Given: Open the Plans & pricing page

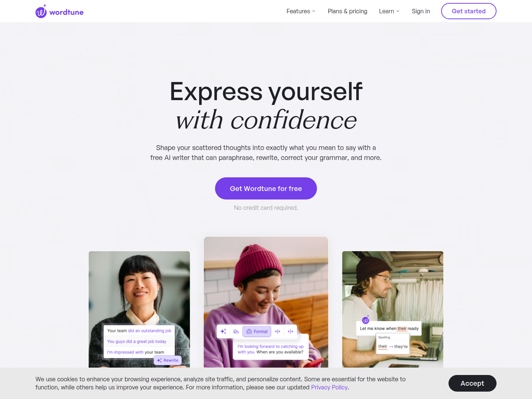Looking at the screenshot, I should point(347,11).
